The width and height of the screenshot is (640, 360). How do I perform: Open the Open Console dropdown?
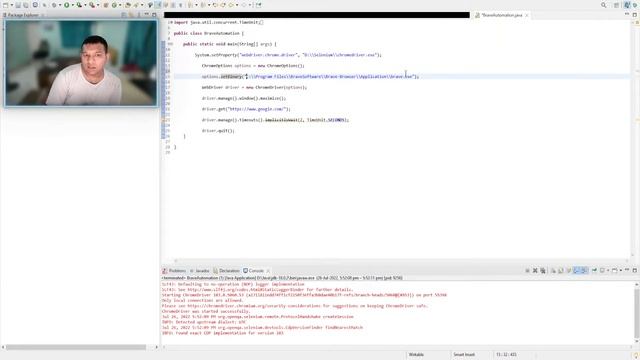tap(621, 270)
